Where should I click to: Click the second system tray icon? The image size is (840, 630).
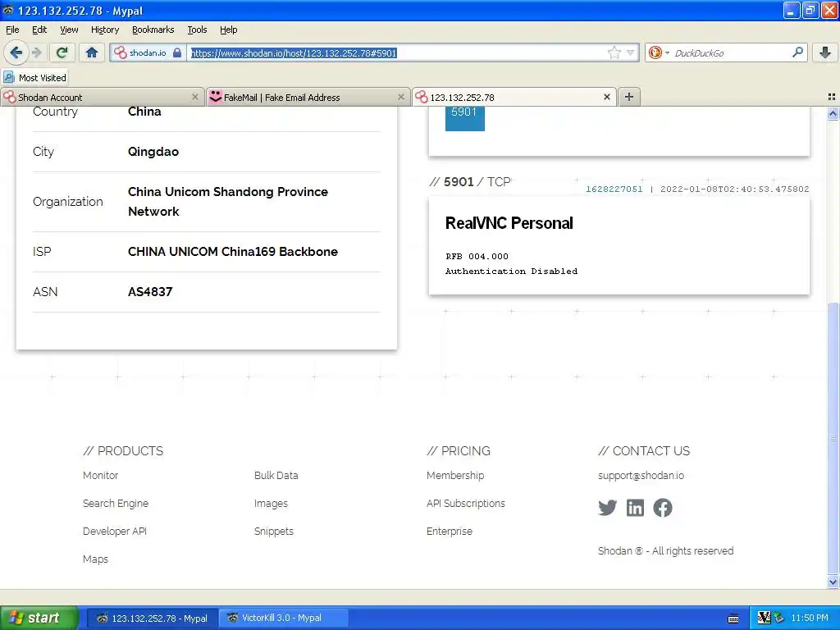pyautogui.click(x=779, y=618)
